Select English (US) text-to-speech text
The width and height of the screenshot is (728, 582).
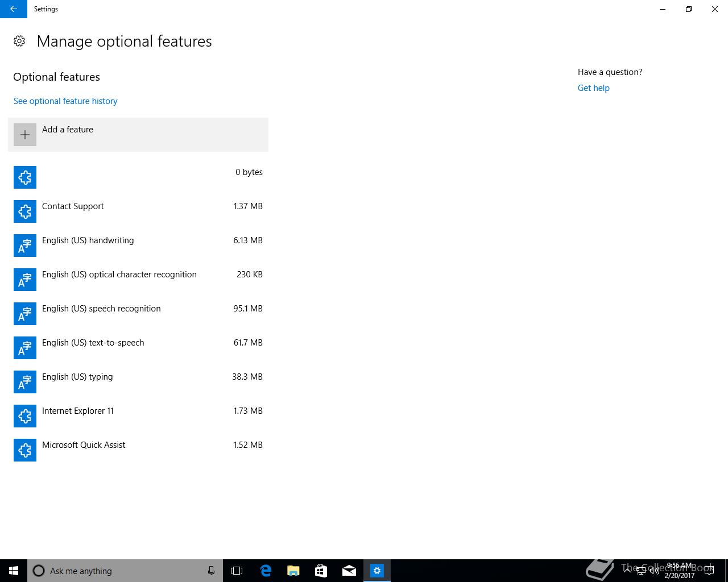pos(93,343)
